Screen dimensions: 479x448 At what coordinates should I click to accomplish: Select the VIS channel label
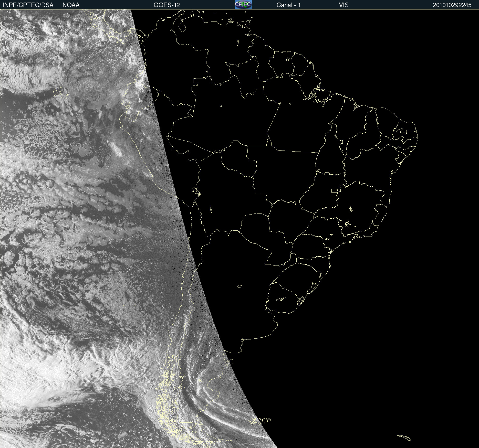[344, 5]
